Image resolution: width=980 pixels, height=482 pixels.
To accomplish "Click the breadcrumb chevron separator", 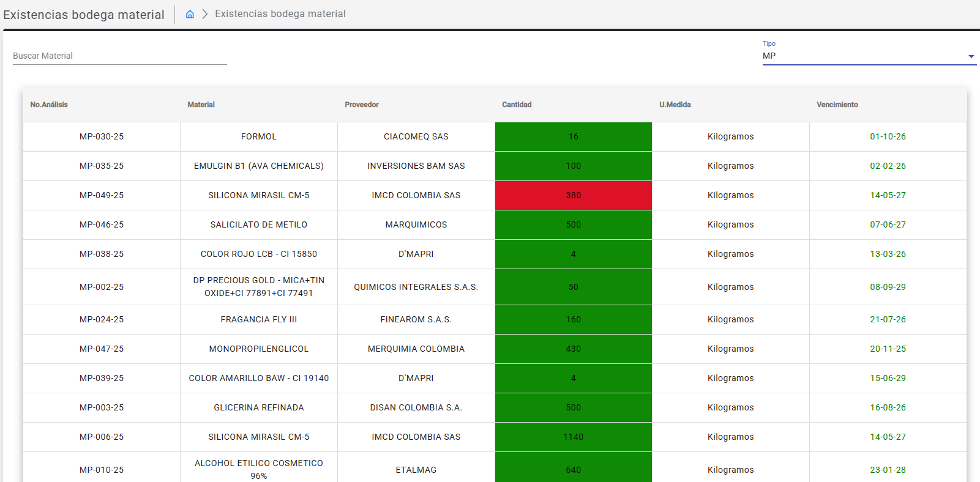I will (x=205, y=14).
